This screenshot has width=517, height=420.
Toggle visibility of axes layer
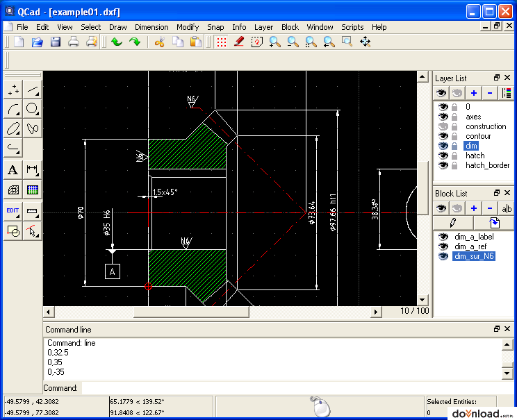443,117
